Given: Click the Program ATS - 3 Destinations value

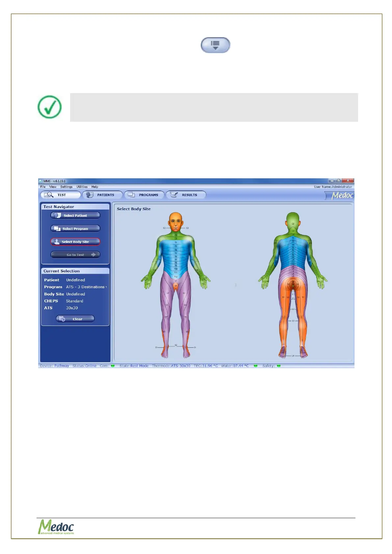Looking at the screenshot, I should pyautogui.click(x=86, y=287).
